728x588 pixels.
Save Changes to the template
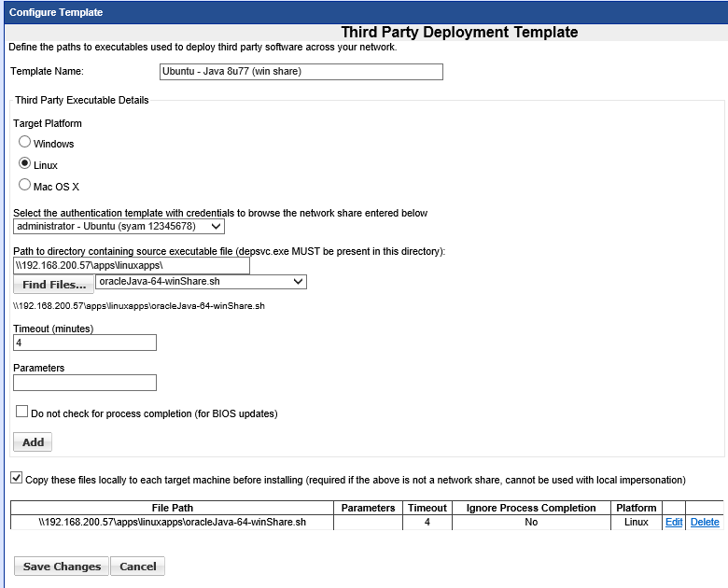tap(62, 567)
